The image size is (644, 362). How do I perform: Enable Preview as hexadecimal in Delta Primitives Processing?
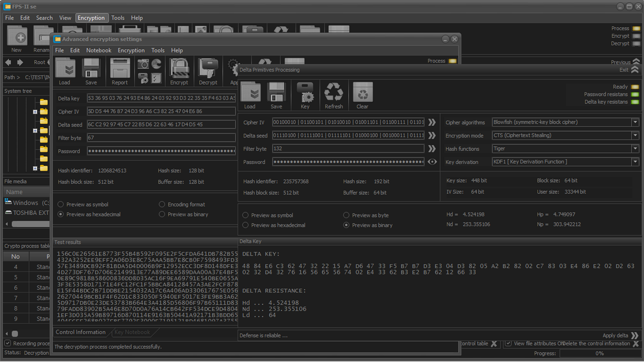tap(245, 225)
